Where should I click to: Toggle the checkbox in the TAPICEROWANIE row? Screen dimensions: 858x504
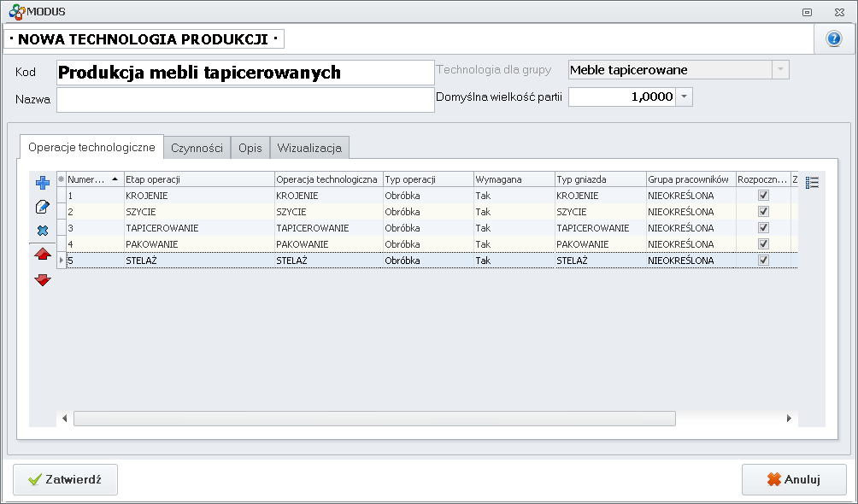(x=764, y=228)
